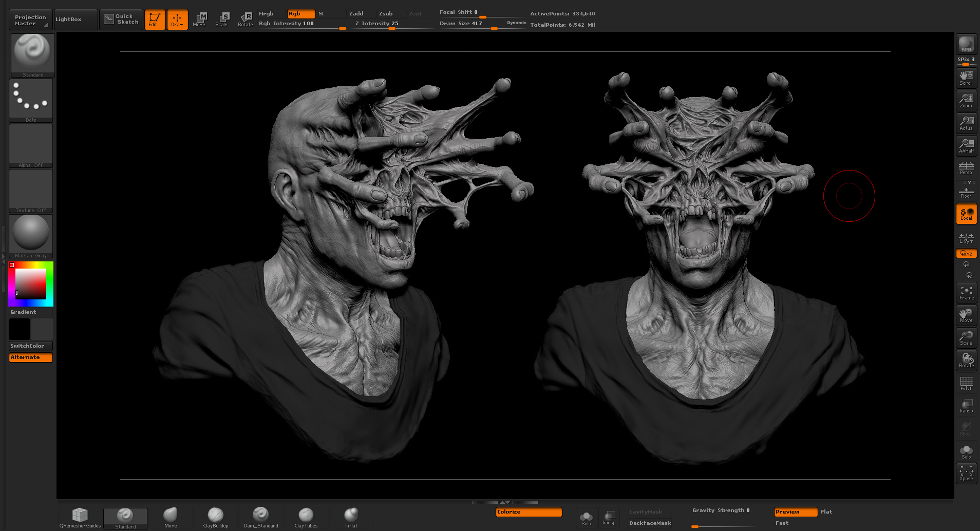
Task: Open LightBox browser
Action: tap(76, 20)
